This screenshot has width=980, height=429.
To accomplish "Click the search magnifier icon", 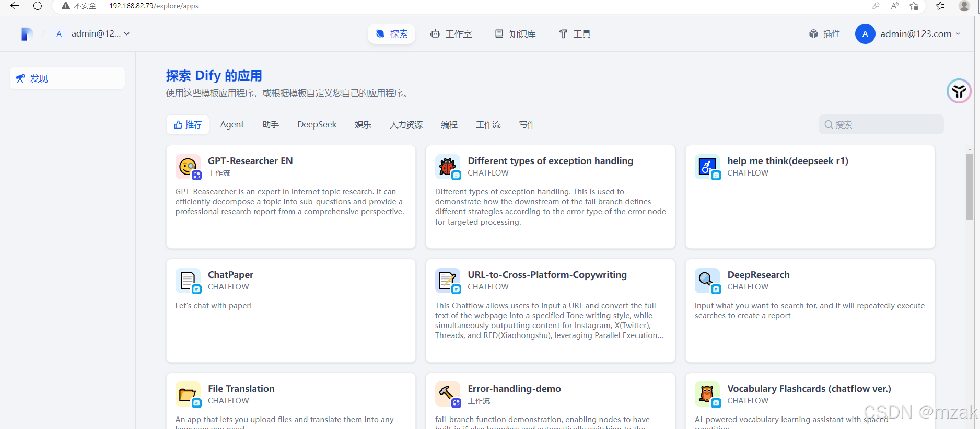I will click(x=829, y=125).
